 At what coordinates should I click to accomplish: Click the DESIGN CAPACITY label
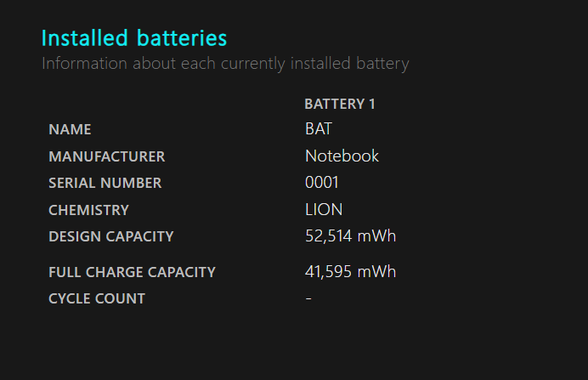tap(111, 236)
